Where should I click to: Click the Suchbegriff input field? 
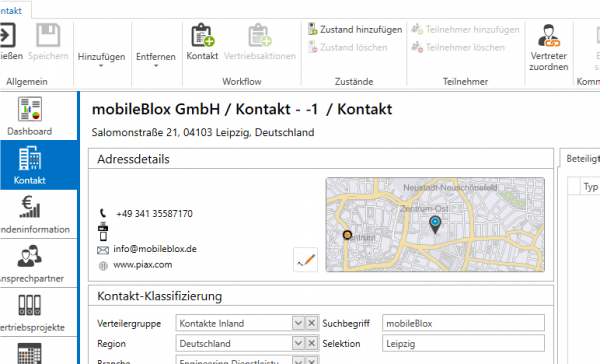click(463, 323)
